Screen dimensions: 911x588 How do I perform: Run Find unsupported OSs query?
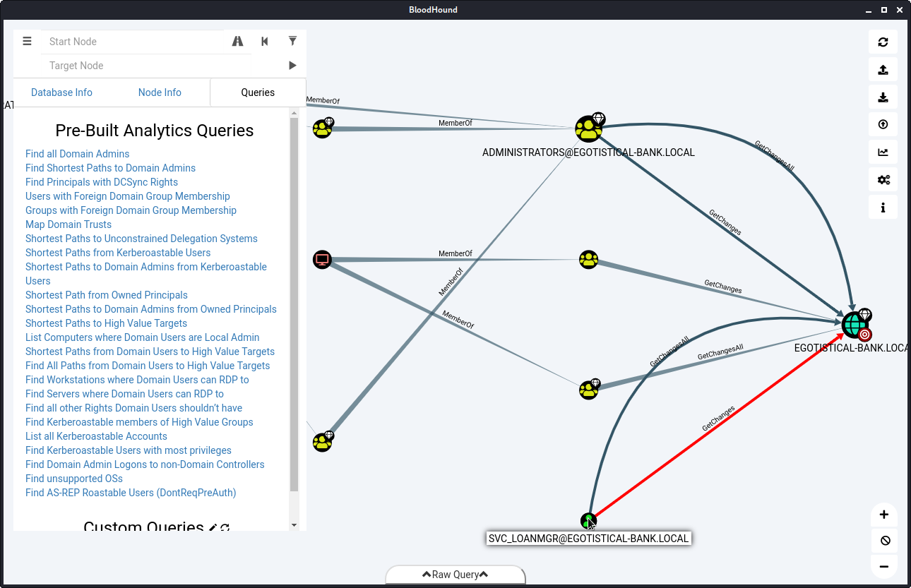pyautogui.click(x=74, y=479)
